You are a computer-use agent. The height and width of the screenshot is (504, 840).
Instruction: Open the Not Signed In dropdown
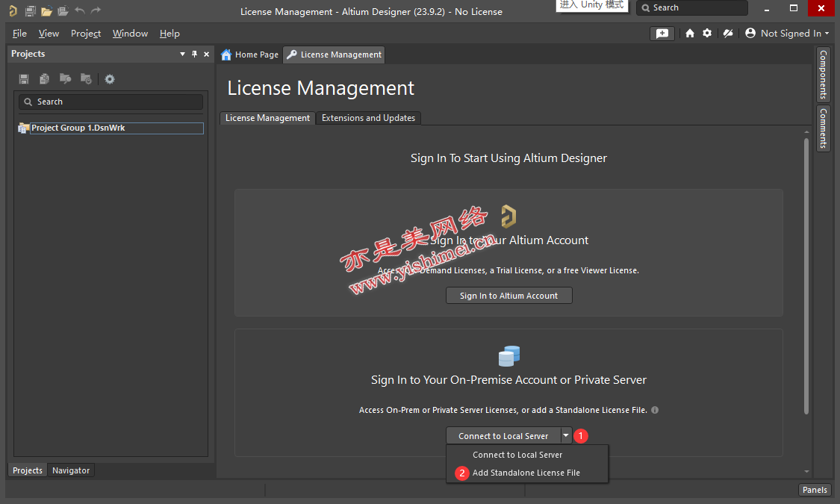tap(795, 33)
